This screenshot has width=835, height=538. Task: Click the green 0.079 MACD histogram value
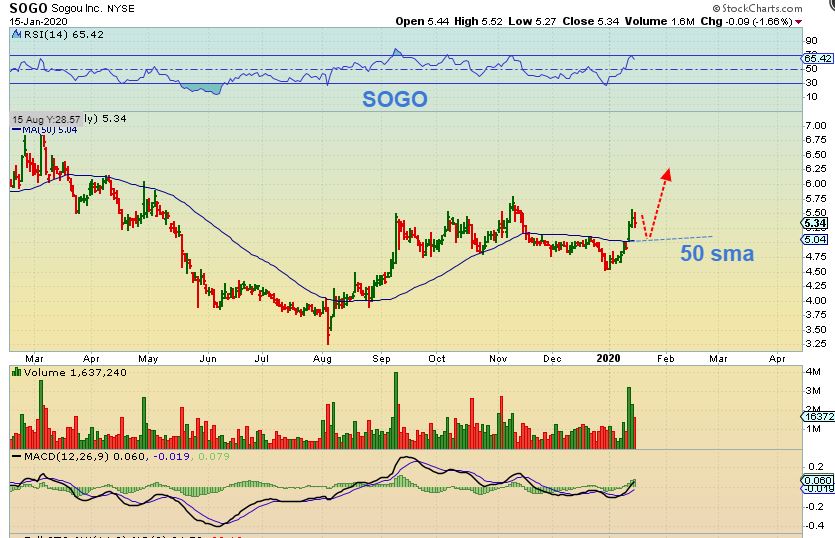(x=214, y=457)
